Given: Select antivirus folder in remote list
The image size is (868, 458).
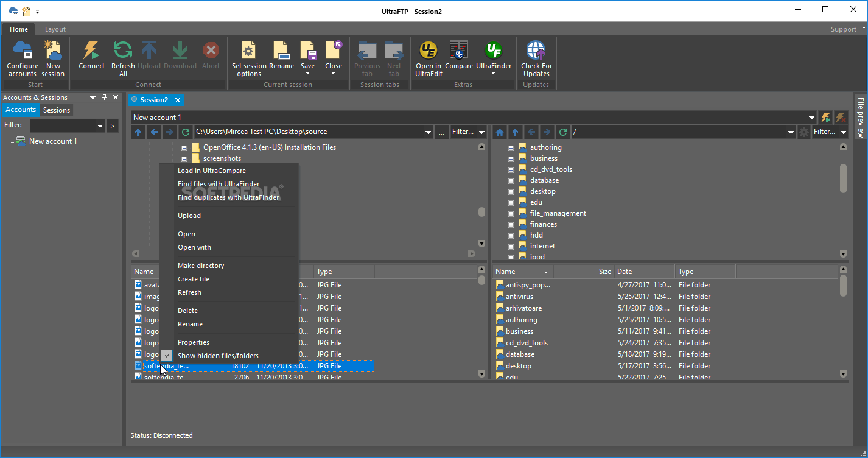Looking at the screenshot, I should coord(519,297).
